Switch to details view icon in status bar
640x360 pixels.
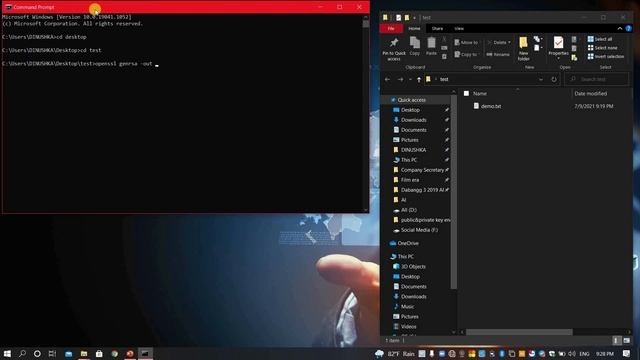pos(617,340)
